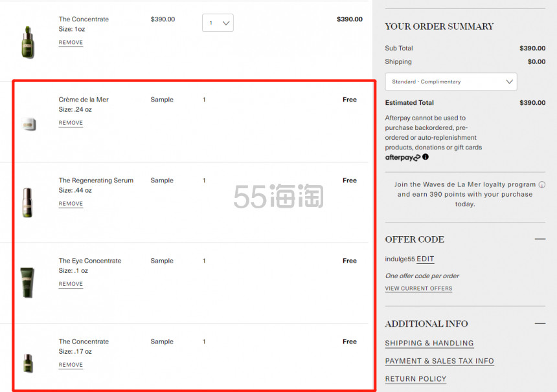The width and height of the screenshot is (557, 392).
Task: Click the Shipping label in order summary
Action: (398, 61)
